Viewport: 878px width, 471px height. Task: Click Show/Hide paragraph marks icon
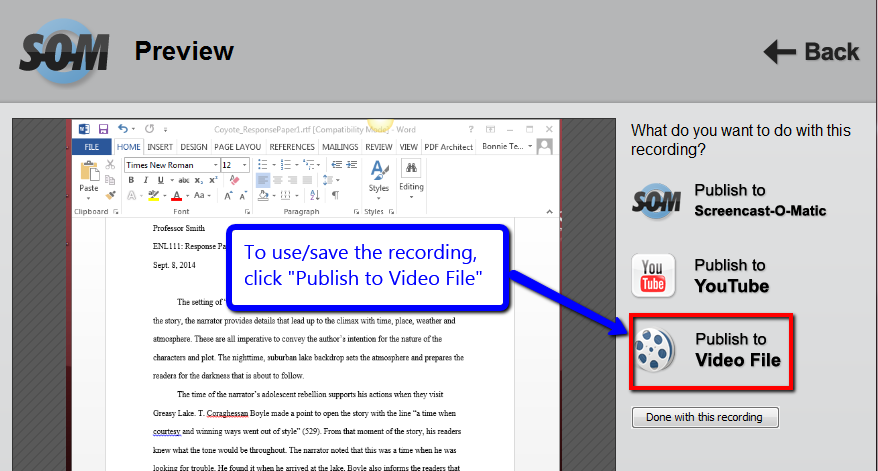(335, 195)
